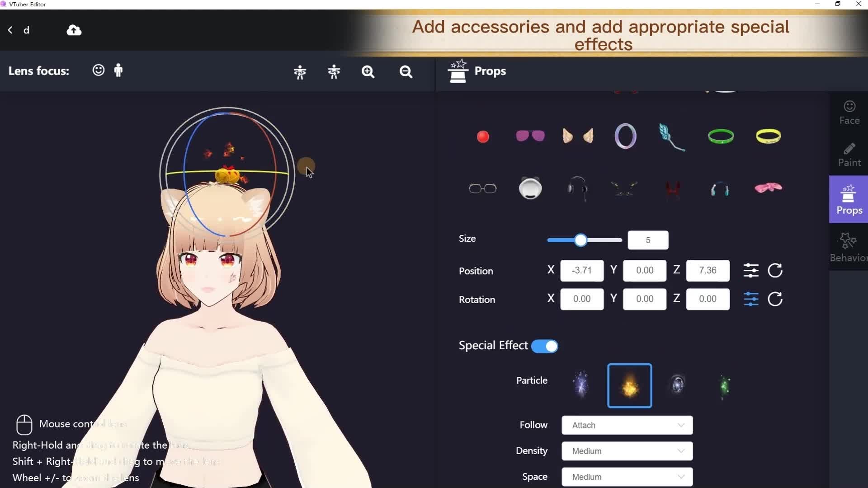
Task: Open Position adjustment sliders icon
Action: 751,271
